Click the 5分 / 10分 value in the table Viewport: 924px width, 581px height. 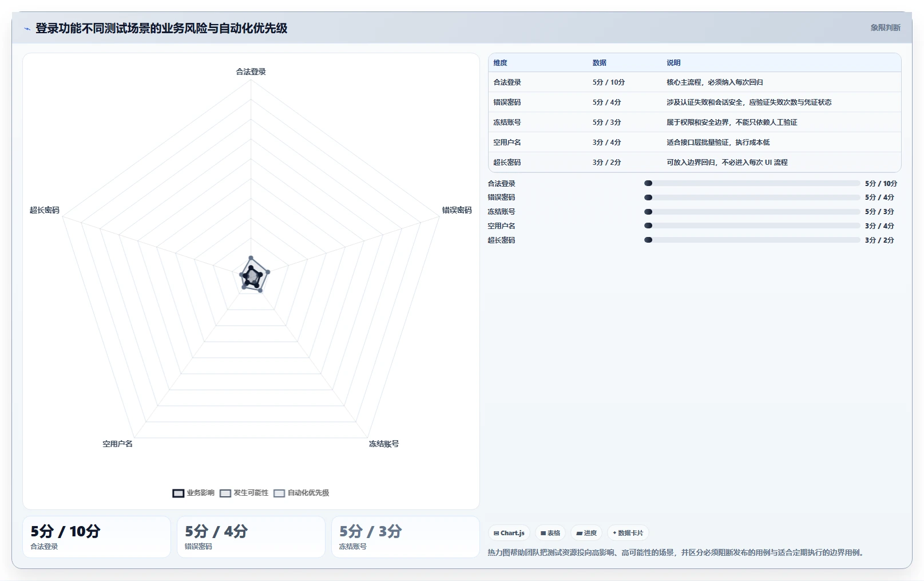click(x=609, y=82)
